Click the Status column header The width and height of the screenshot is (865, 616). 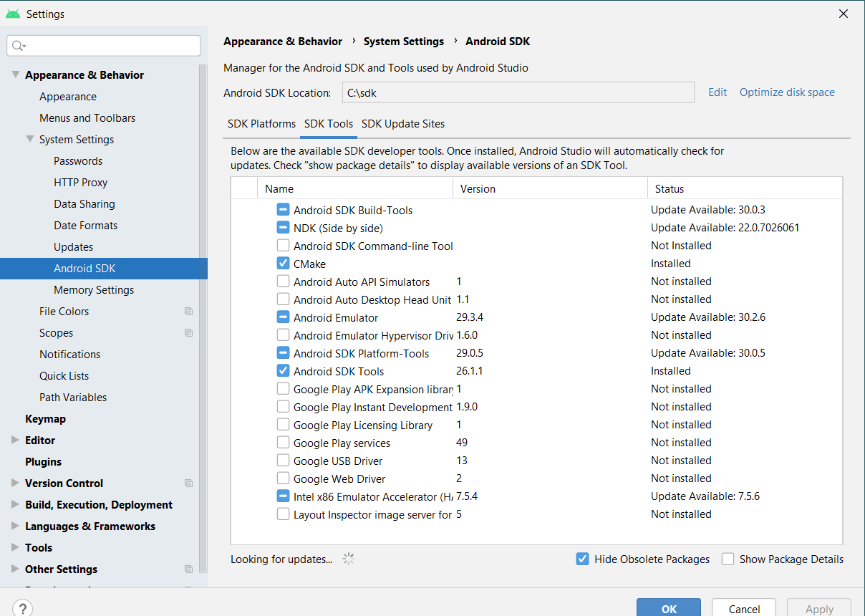(x=745, y=188)
